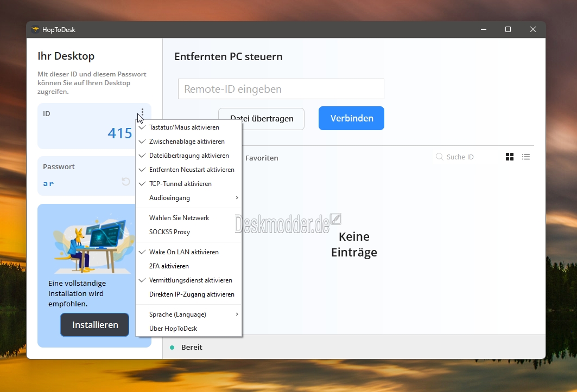This screenshot has width=577, height=392.
Task: Open Über HopToDesk menu entry
Action: 189,329
